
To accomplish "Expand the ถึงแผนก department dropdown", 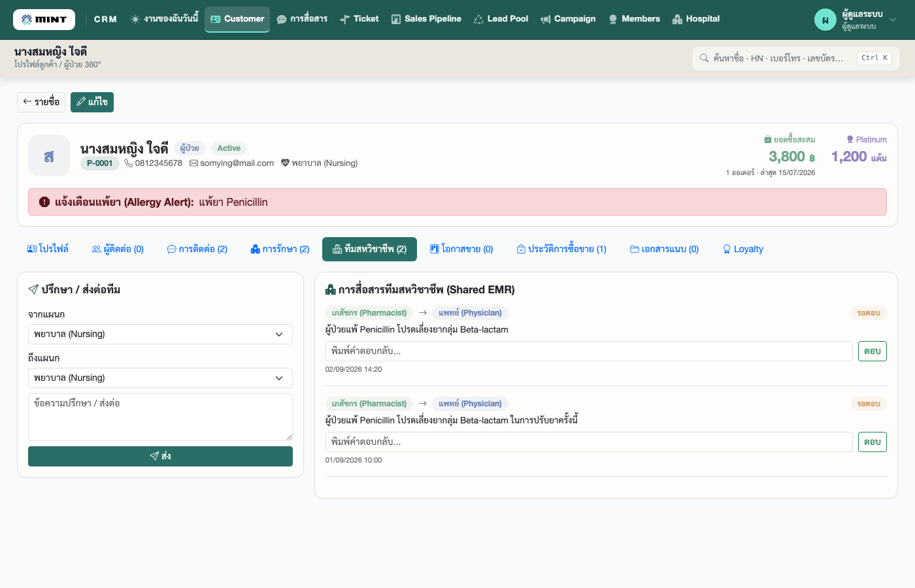I will click(x=160, y=378).
